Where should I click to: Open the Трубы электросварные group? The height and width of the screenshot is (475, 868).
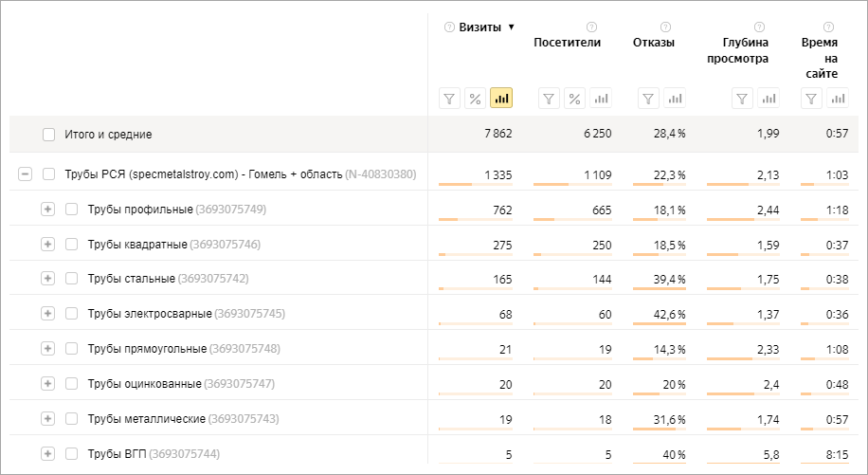48,314
